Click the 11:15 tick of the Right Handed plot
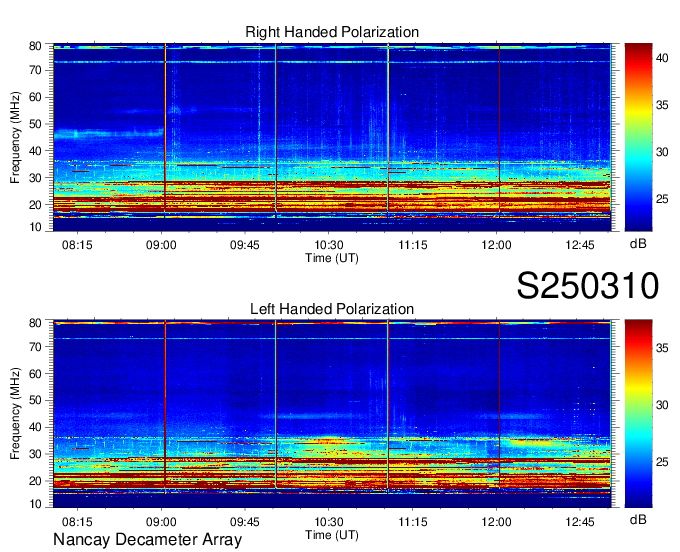Viewport: 680px width, 552px height. (x=413, y=245)
